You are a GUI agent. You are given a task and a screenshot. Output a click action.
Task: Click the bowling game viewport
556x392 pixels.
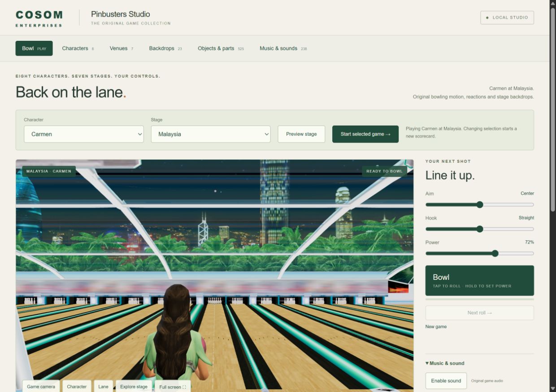click(214, 276)
